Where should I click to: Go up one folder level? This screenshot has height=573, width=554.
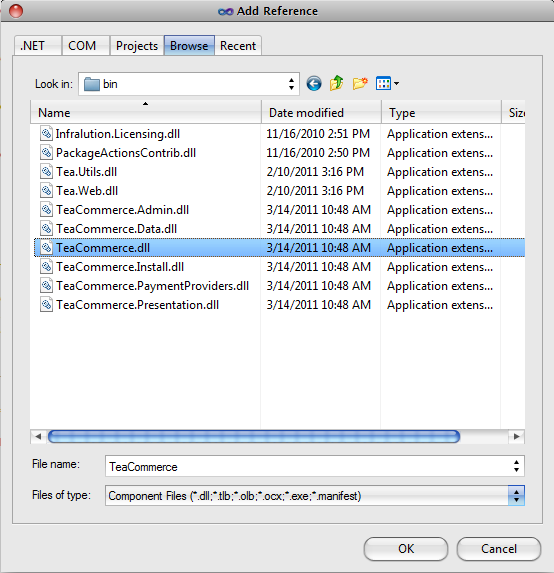337,83
